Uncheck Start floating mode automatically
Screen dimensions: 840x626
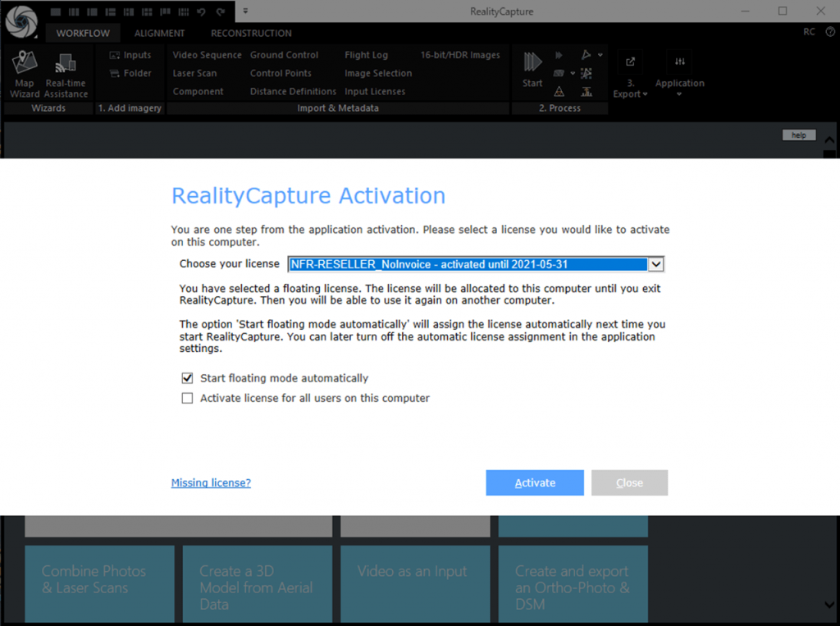click(x=187, y=378)
